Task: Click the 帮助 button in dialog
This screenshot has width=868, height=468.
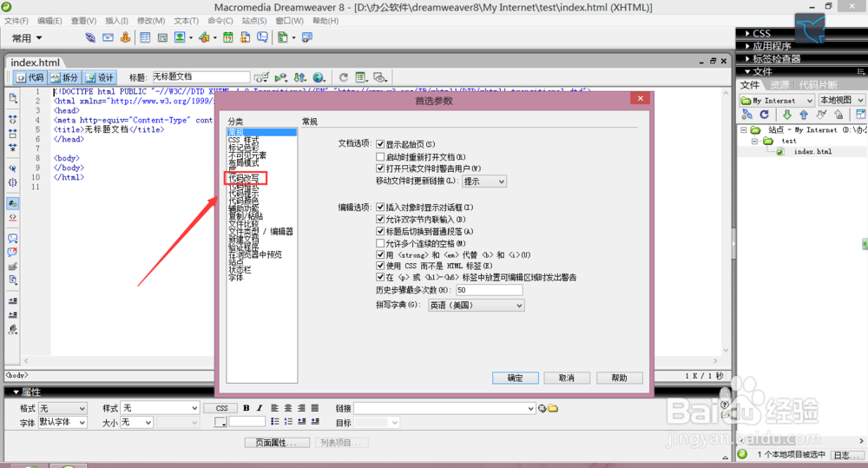Action: [x=620, y=378]
